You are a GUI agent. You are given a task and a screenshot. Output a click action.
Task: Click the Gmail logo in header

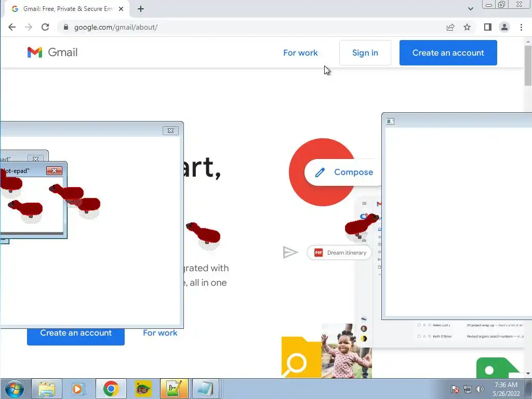tap(52, 52)
